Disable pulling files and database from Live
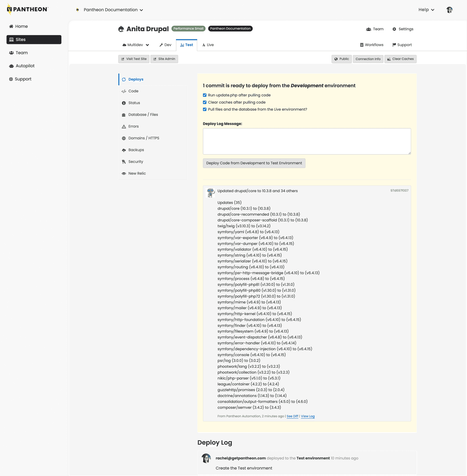This screenshot has width=467, height=476. coord(205,109)
